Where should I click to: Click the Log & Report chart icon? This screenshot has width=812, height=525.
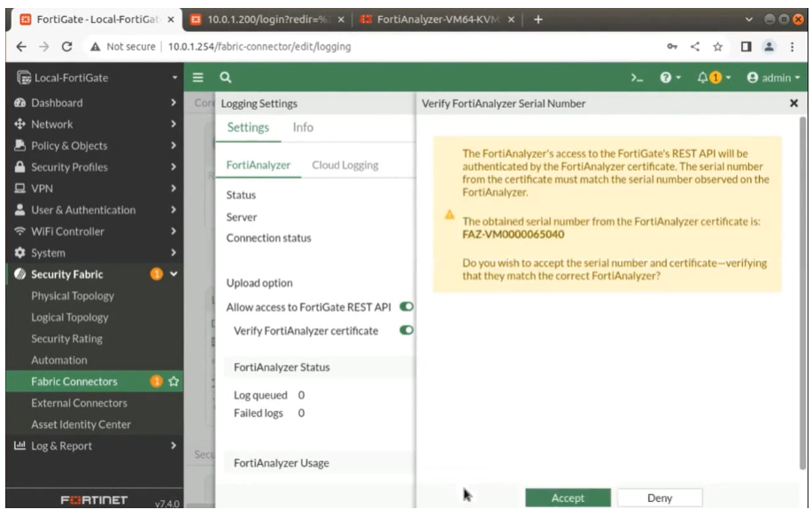pyautogui.click(x=19, y=445)
